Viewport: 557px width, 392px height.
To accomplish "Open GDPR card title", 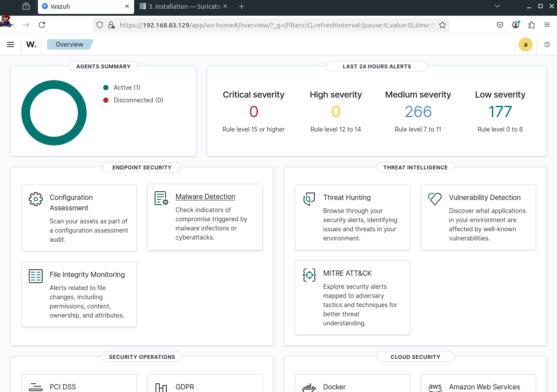I will pos(185,387).
